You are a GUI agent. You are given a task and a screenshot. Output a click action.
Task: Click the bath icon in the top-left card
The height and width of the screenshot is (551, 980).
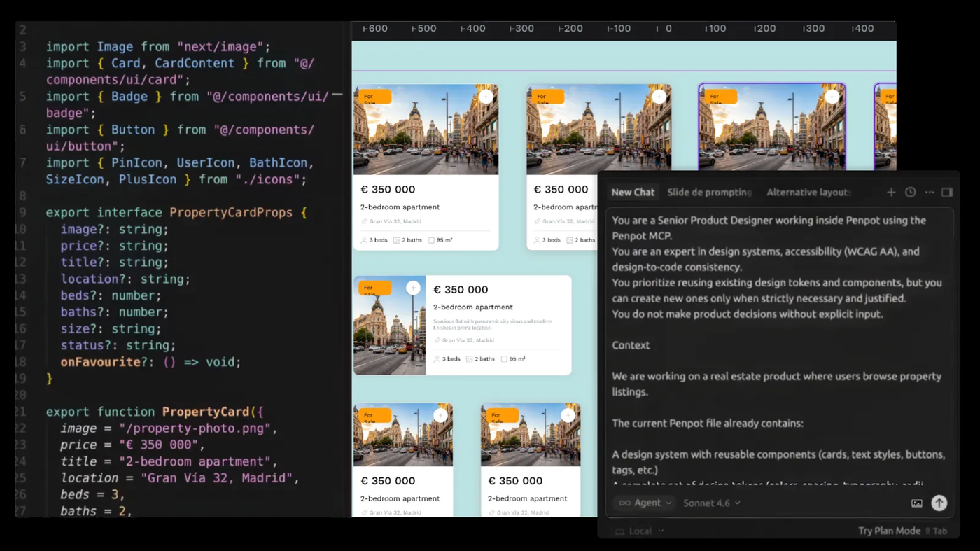pos(397,240)
